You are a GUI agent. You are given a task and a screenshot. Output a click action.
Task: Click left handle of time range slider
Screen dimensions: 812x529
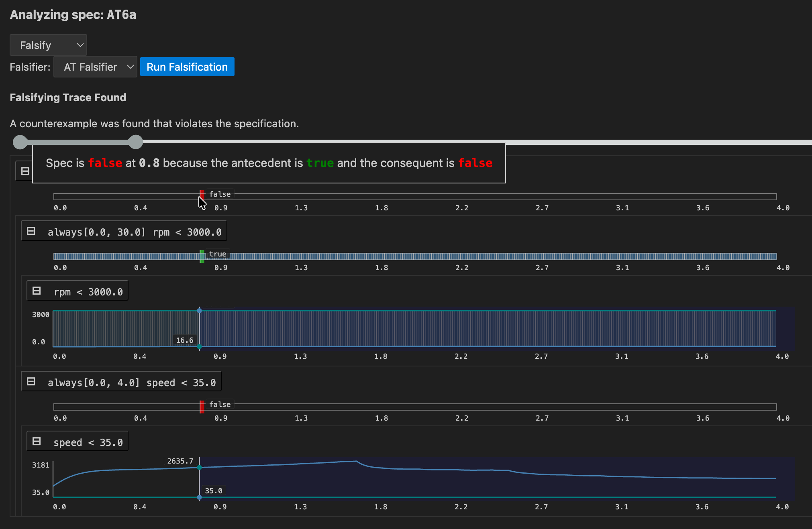[x=20, y=142]
